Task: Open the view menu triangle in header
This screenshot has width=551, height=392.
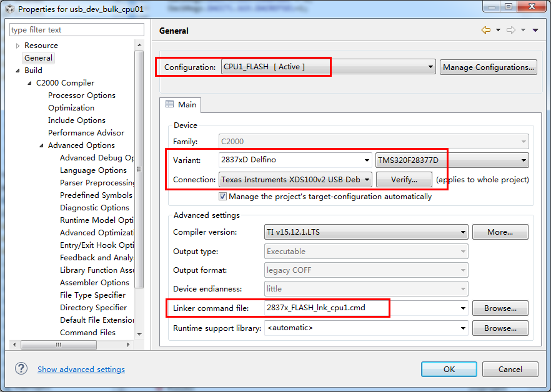Action: pos(535,30)
